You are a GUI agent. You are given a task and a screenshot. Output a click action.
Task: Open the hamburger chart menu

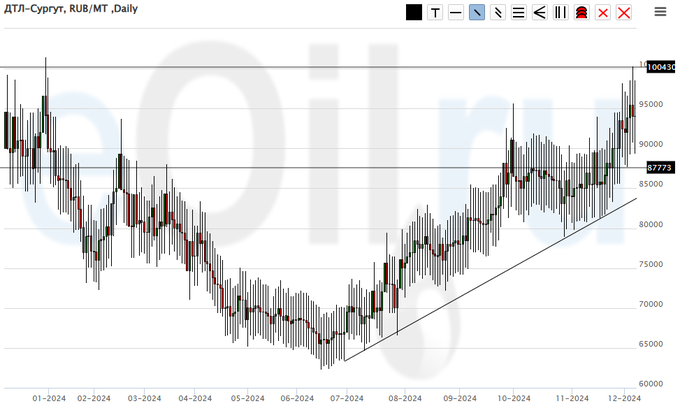point(660,12)
